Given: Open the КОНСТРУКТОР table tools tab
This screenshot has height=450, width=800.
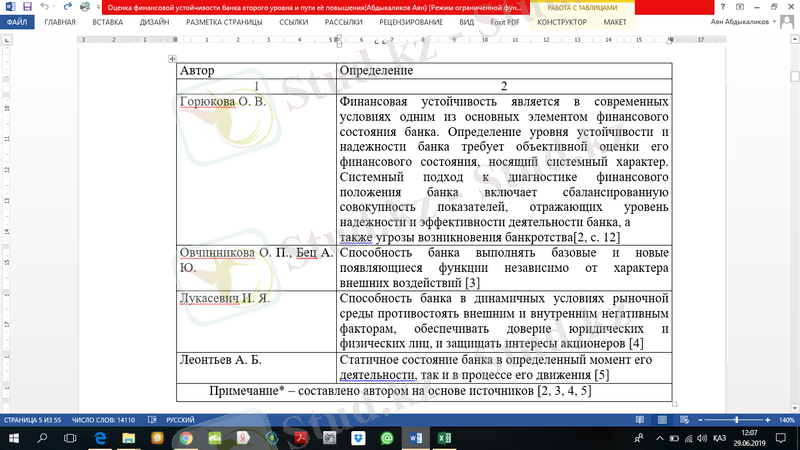Looking at the screenshot, I should tap(562, 20).
